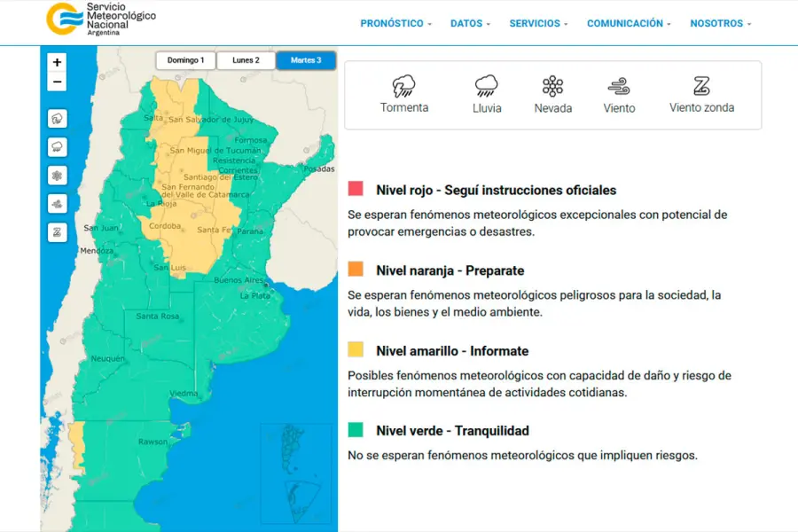
Task: Select the Nevada snowflake icon
Action: 552,87
